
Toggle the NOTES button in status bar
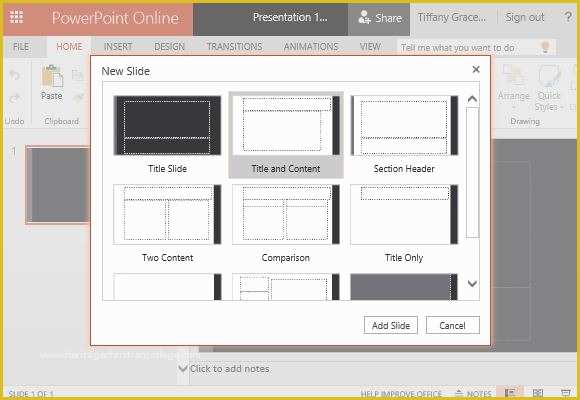point(473,393)
